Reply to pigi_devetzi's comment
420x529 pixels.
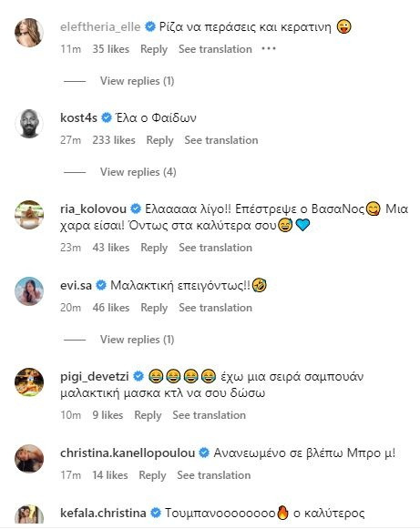(148, 415)
